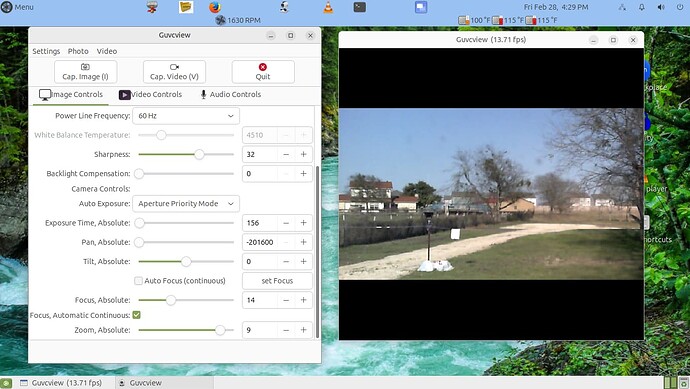Uncheck Focus, Automatic Continuous checkbox

click(x=136, y=315)
